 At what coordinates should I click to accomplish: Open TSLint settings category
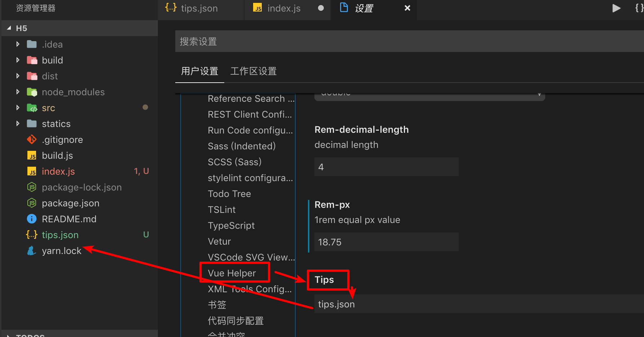tap(222, 210)
